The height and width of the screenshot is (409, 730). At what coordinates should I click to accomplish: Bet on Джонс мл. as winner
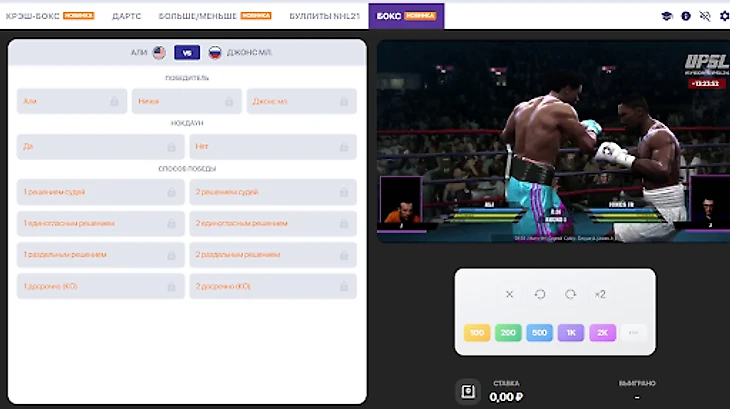[302, 101]
